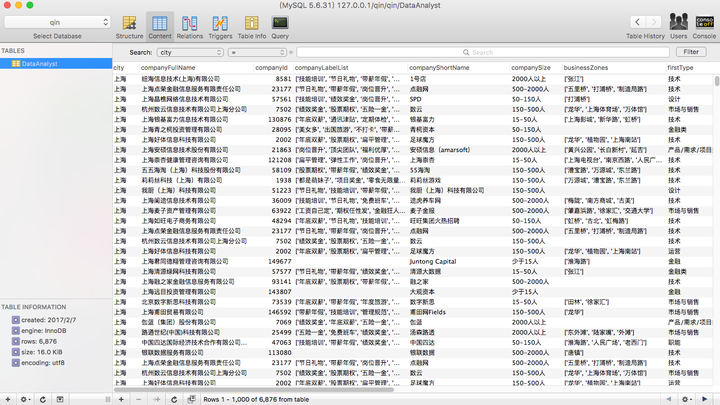Click the Filter button
Screen dimensions: 720x405
[691, 52]
